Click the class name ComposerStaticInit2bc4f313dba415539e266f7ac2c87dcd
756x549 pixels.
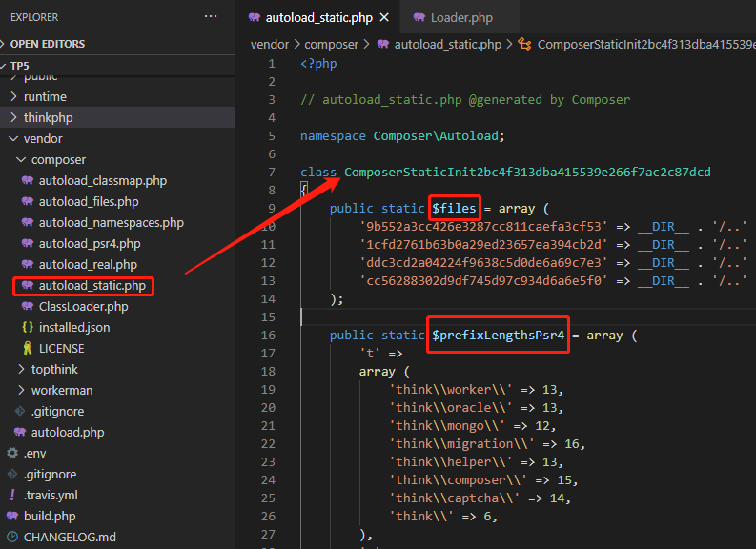click(x=527, y=173)
